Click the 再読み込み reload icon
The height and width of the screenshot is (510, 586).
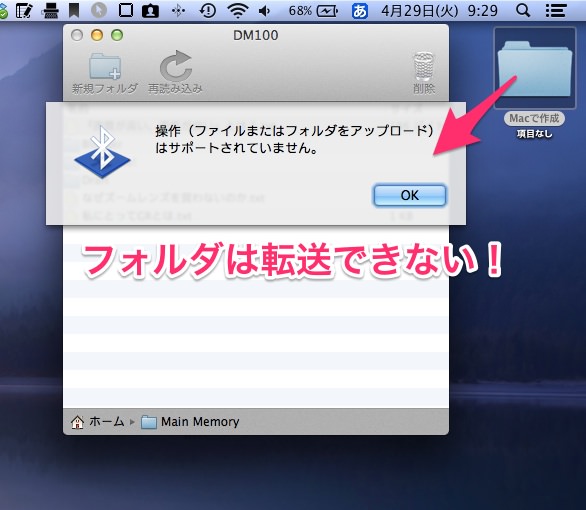176,66
